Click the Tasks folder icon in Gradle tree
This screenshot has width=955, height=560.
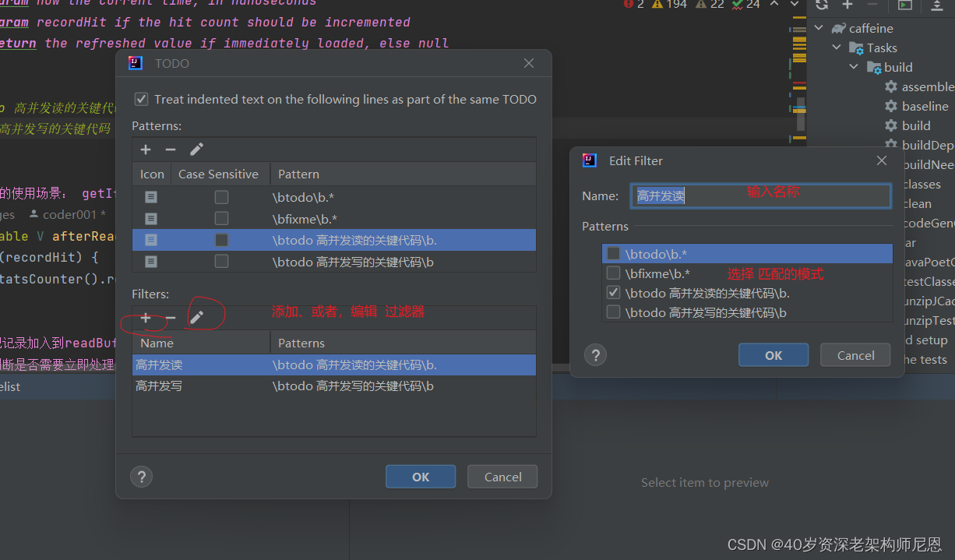pyautogui.click(x=857, y=48)
